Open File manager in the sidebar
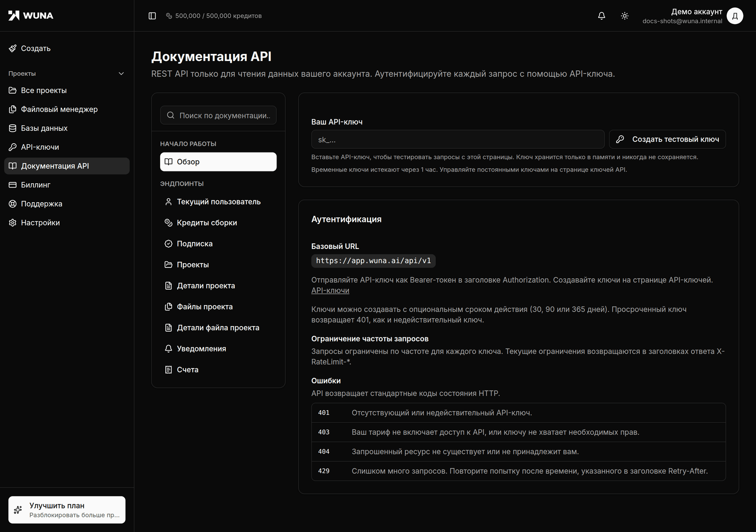This screenshot has width=756, height=532. coord(67,109)
